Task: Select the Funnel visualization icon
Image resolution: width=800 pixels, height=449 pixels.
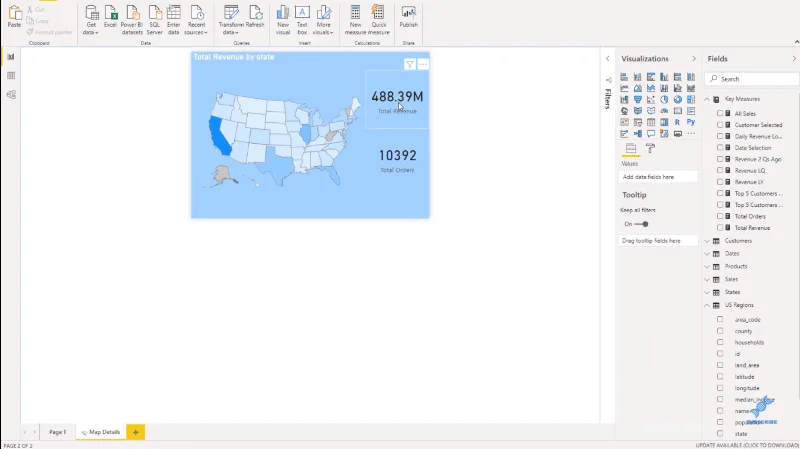Action: click(x=638, y=99)
